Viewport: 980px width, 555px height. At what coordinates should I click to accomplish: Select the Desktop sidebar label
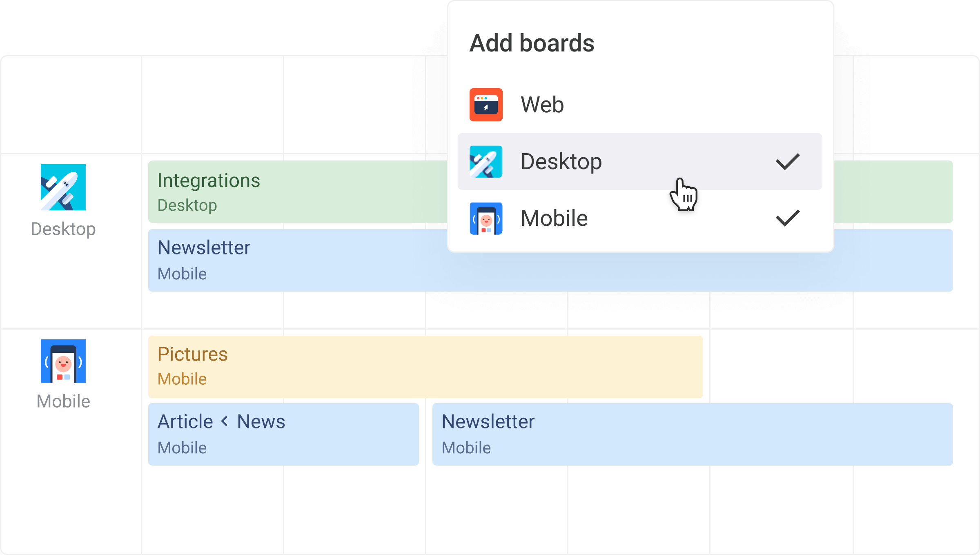pos(63,229)
